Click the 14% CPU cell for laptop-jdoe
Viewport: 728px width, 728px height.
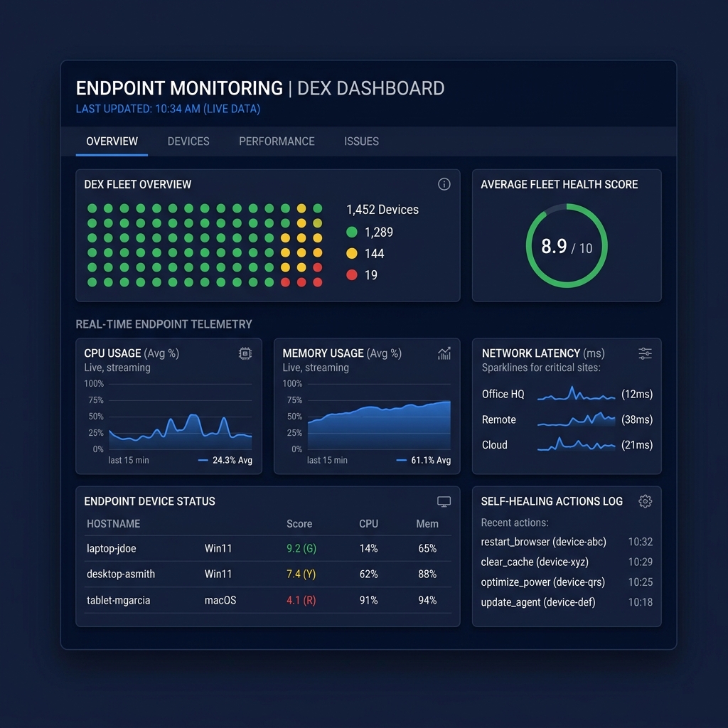(x=369, y=548)
